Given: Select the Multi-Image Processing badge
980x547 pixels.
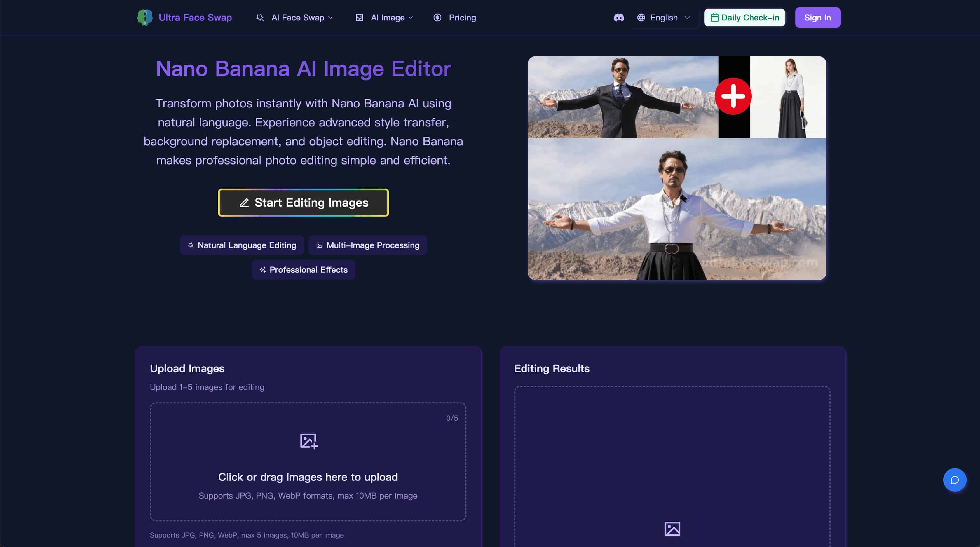Looking at the screenshot, I should point(367,245).
